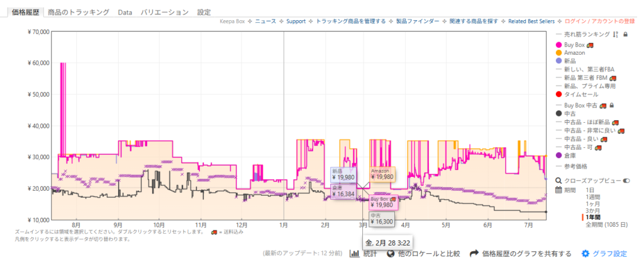
Task: Open 統計 bar chart icon
Action: point(355,254)
